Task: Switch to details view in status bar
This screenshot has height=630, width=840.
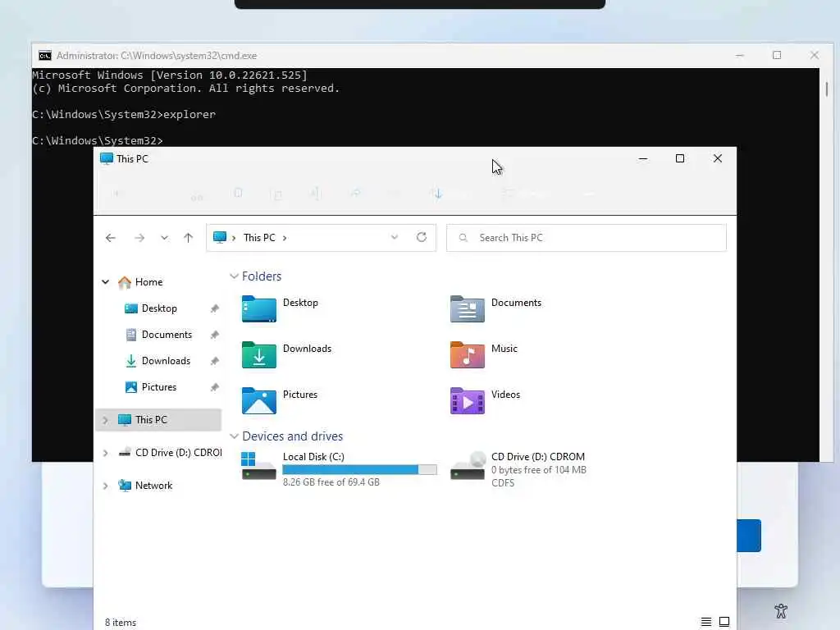Action: pos(706,622)
